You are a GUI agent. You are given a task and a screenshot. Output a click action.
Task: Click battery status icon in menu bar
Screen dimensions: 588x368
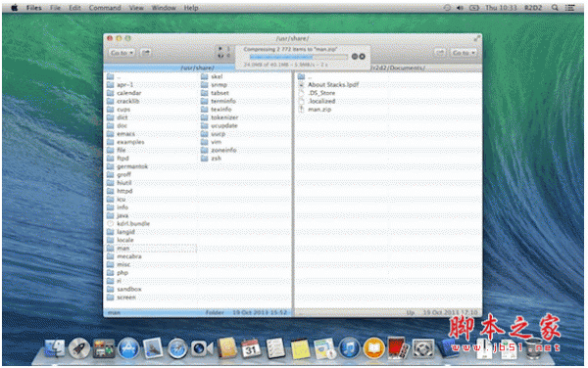(x=474, y=8)
